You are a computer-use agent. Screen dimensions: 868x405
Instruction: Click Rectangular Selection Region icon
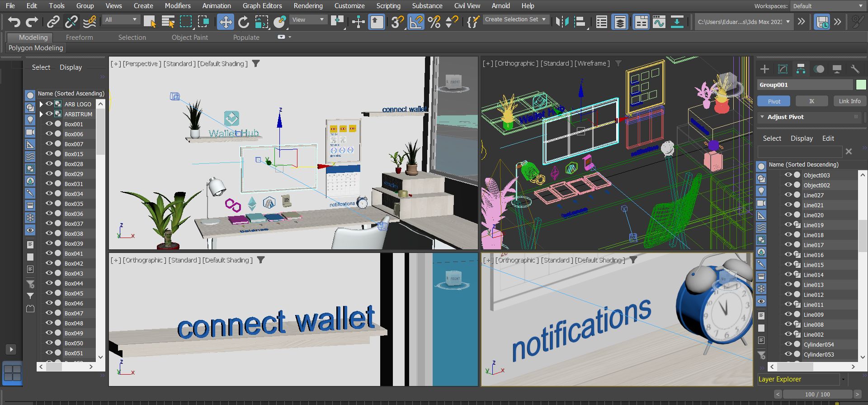tap(186, 21)
